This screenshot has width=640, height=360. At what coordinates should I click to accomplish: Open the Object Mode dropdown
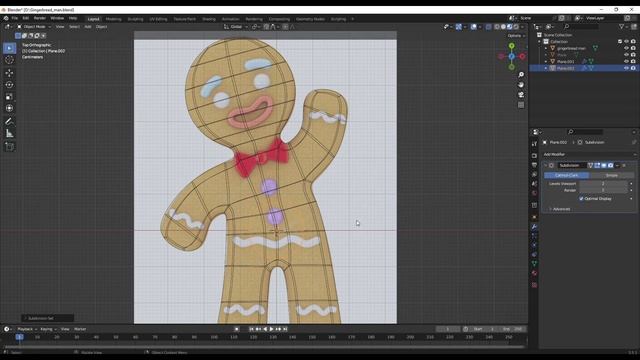coord(34,27)
